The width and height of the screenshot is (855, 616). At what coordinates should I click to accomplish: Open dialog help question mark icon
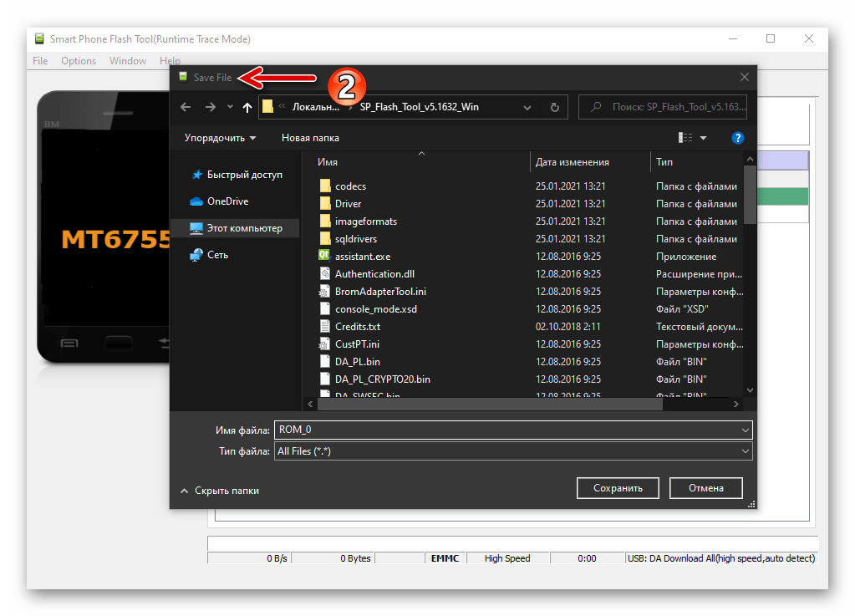pos(737,138)
